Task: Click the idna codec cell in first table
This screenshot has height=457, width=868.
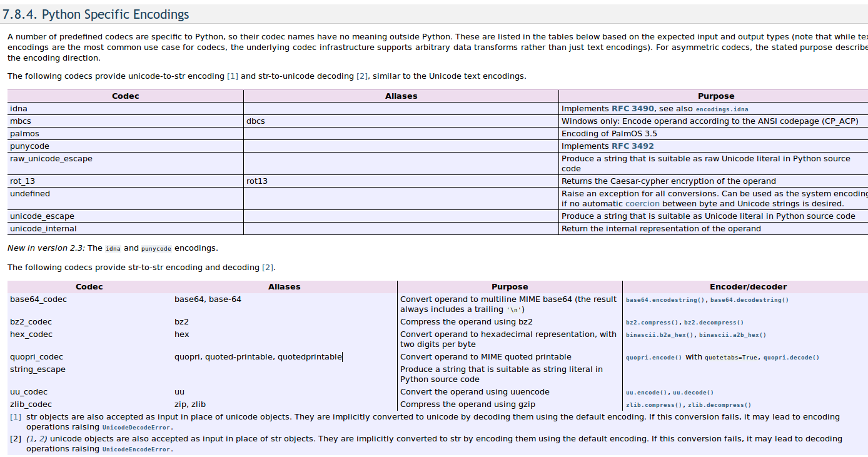Action: tap(125, 109)
